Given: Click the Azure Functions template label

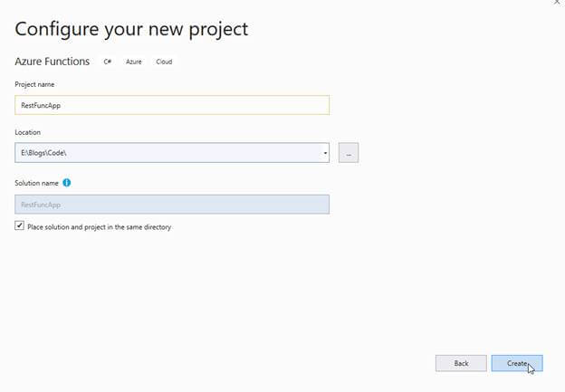Looking at the screenshot, I should click(x=53, y=62).
